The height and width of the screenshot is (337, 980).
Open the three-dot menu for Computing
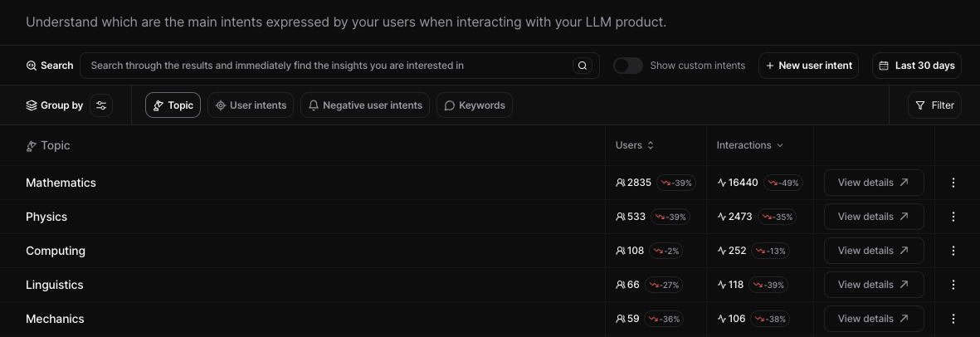953,251
